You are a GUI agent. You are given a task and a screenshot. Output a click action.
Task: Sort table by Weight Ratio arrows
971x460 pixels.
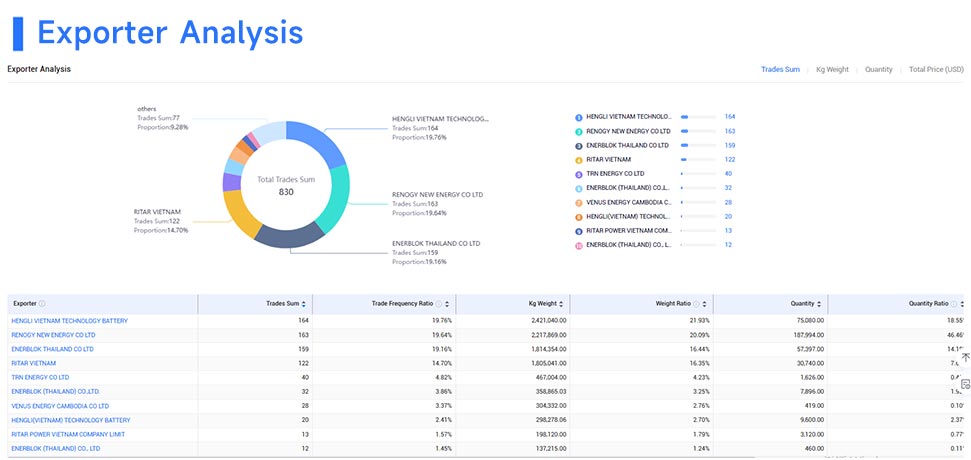[x=704, y=304]
